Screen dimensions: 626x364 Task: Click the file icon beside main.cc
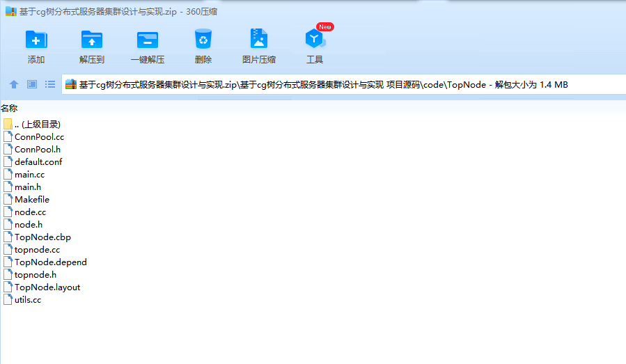[x=8, y=174]
